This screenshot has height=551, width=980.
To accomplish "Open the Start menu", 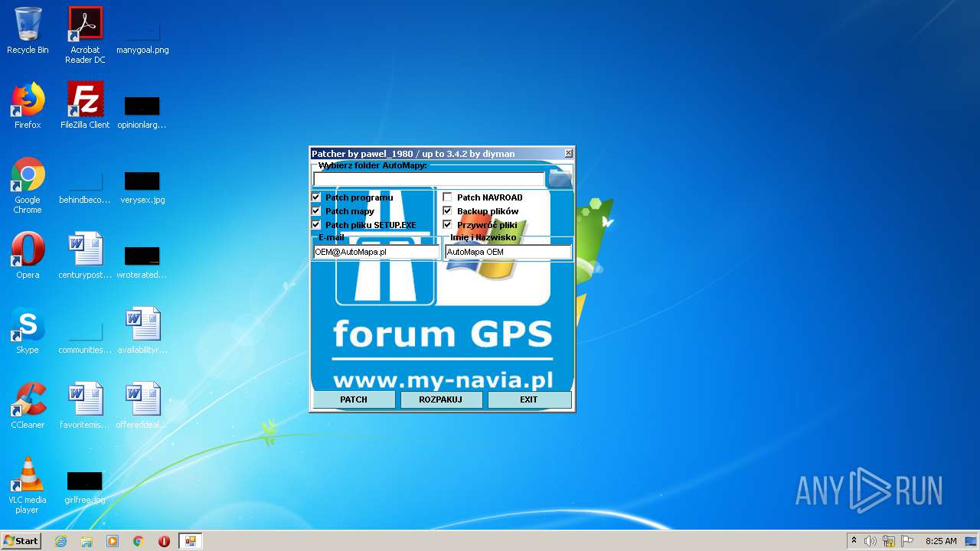I will coord(21,541).
